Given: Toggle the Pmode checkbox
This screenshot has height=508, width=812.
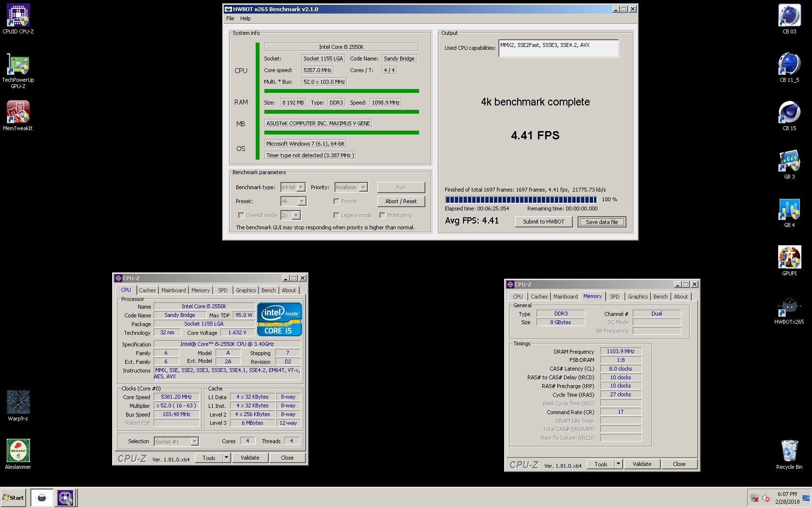Looking at the screenshot, I should pyautogui.click(x=336, y=201).
